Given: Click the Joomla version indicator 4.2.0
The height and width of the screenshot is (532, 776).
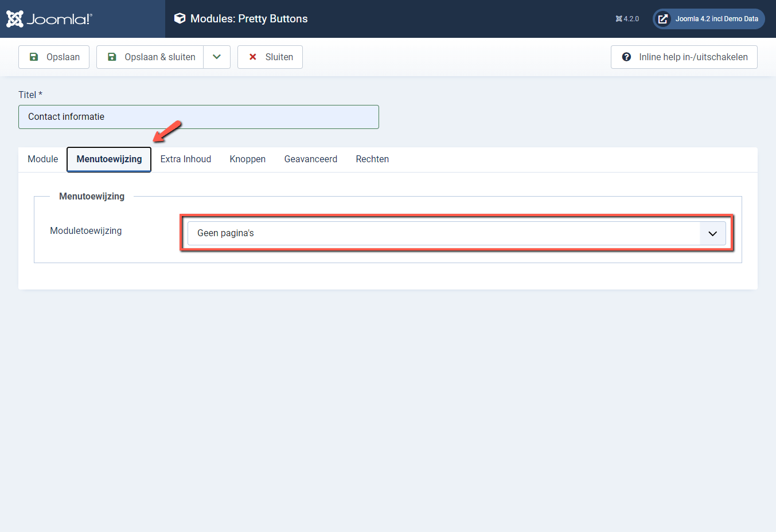Looking at the screenshot, I should [627, 18].
